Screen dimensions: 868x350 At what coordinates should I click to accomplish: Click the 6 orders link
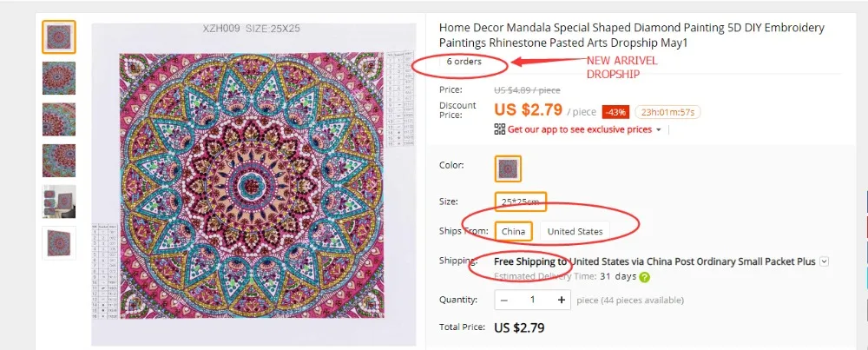(464, 62)
